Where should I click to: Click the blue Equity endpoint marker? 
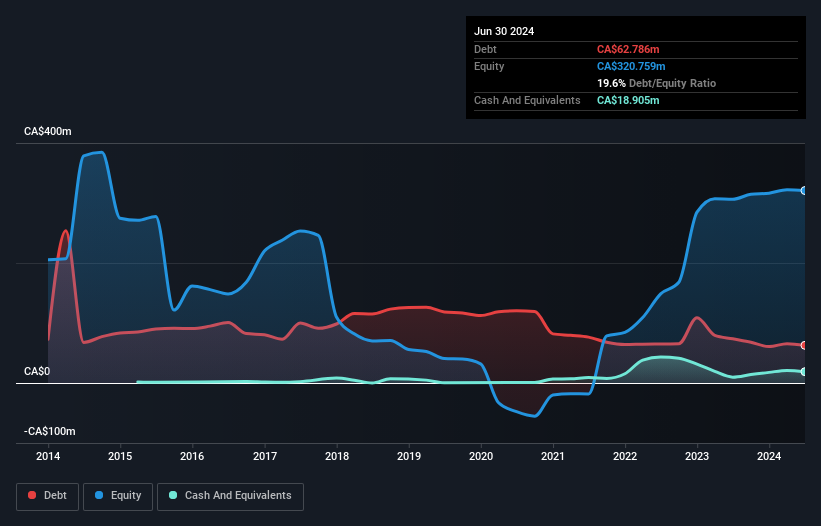point(804,191)
